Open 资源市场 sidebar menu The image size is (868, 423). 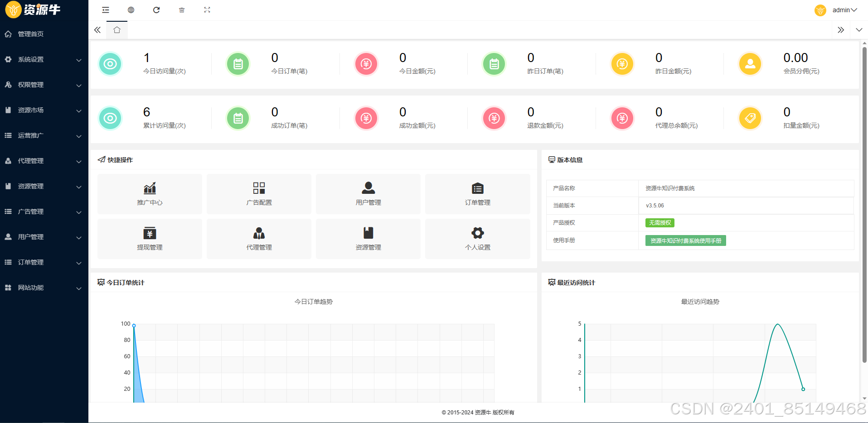44,110
